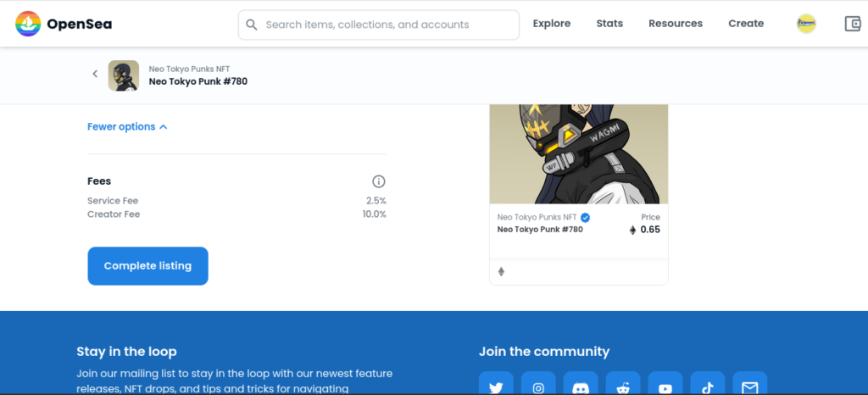
Task: Click Neo Tokyo Punk #780 on preview card
Action: 540,230
